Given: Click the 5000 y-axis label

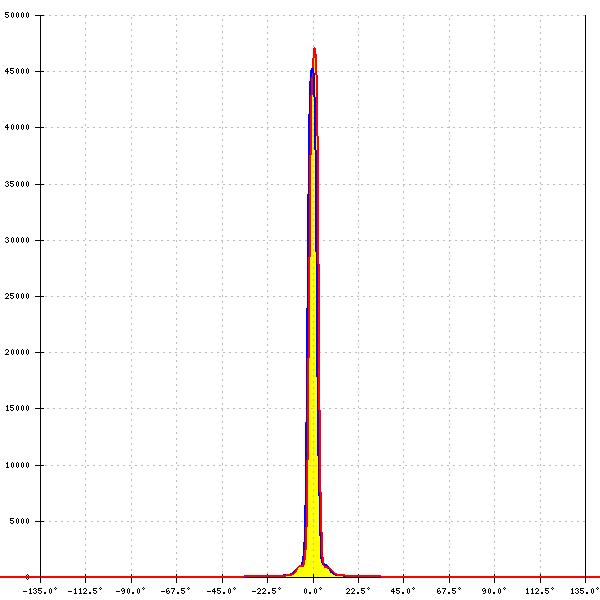Looking at the screenshot, I should pyautogui.click(x=20, y=521).
